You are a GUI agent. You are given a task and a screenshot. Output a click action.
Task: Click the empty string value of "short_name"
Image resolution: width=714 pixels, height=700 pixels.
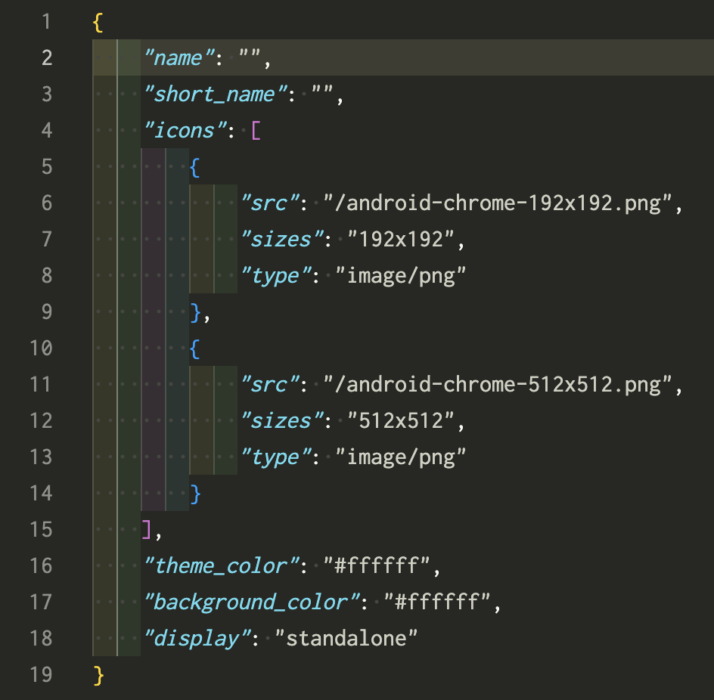(322, 91)
